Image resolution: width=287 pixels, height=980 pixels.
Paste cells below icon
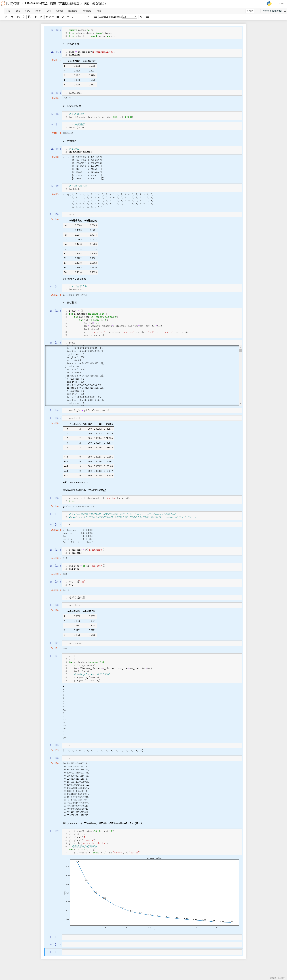[29, 17]
